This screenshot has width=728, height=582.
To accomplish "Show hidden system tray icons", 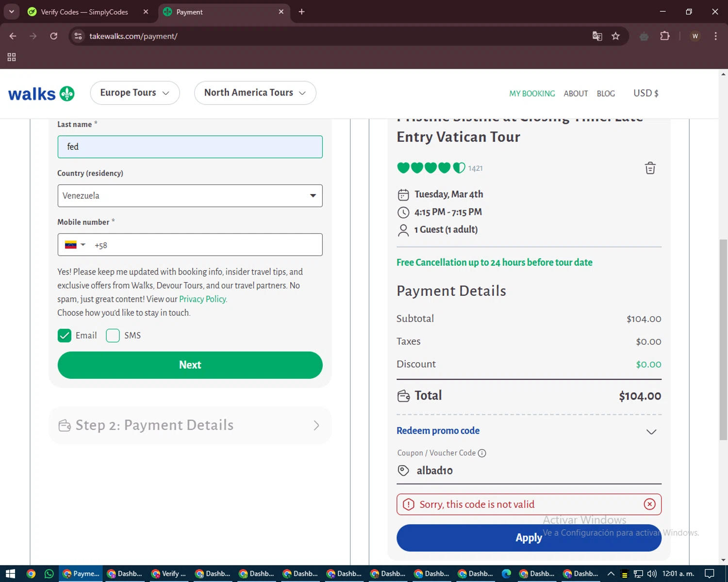I will coord(611,574).
